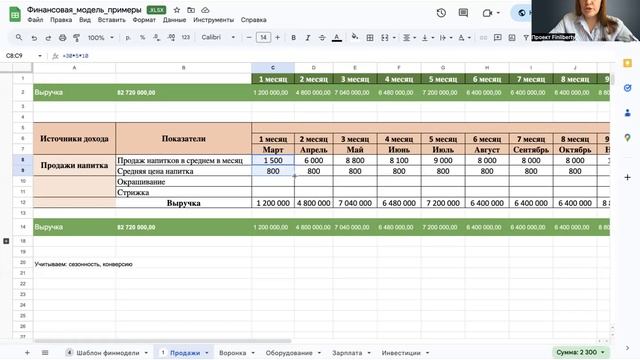The image size is (640, 360).
Task: Switch to Шаблон финмодели sheet tab
Action: point(107,353)
